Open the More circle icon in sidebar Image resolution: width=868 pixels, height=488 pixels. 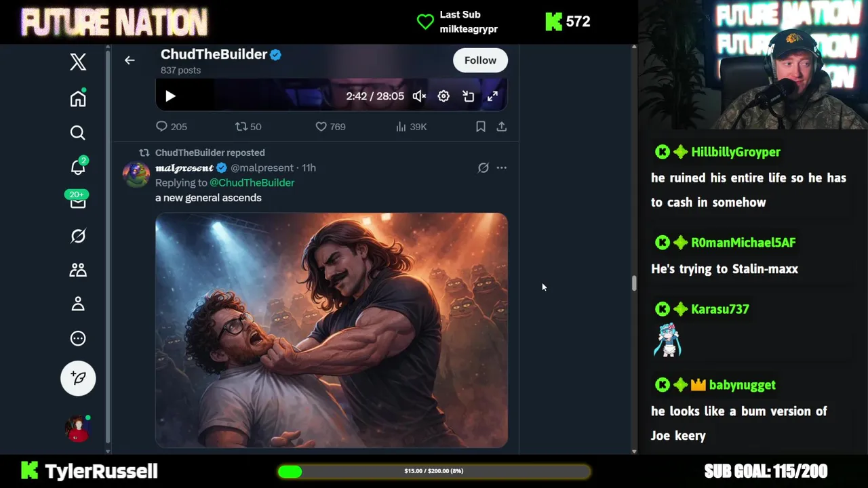tap(78, 338)
